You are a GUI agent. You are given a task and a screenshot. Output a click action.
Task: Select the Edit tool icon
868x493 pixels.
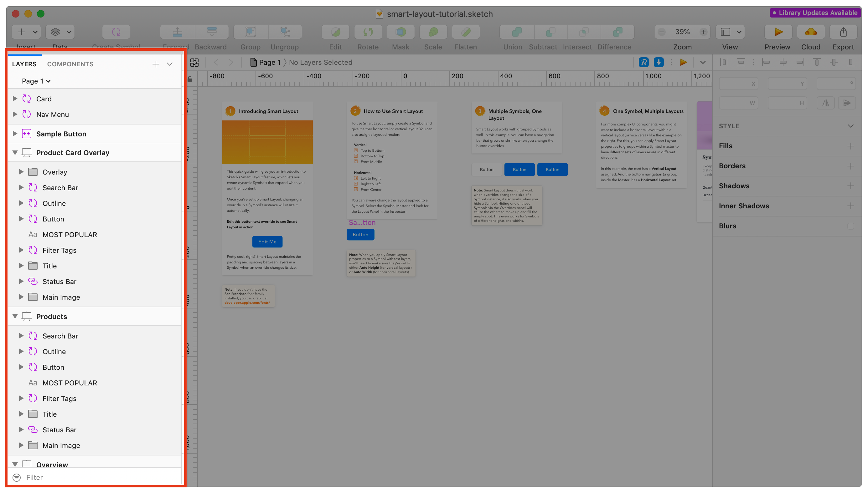(336, 32)
